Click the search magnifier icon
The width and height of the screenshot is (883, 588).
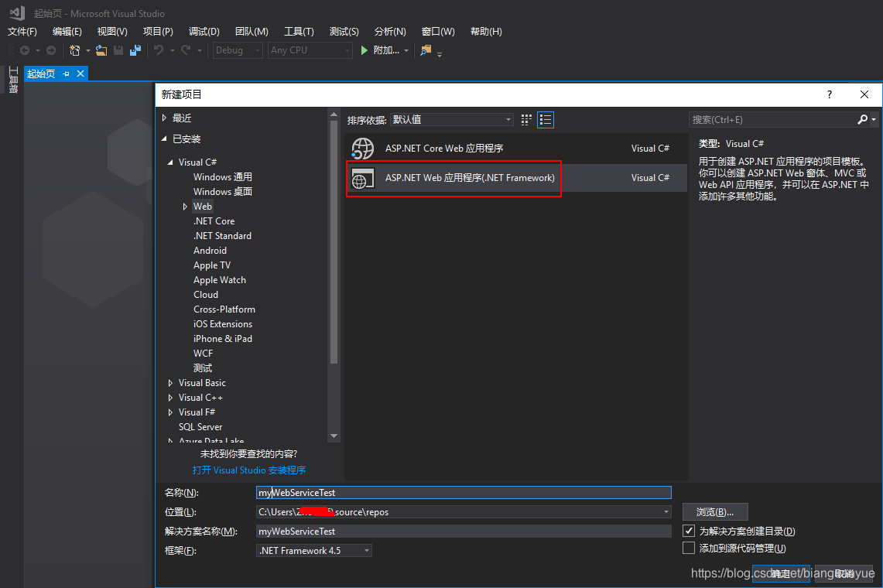point(862,119)
